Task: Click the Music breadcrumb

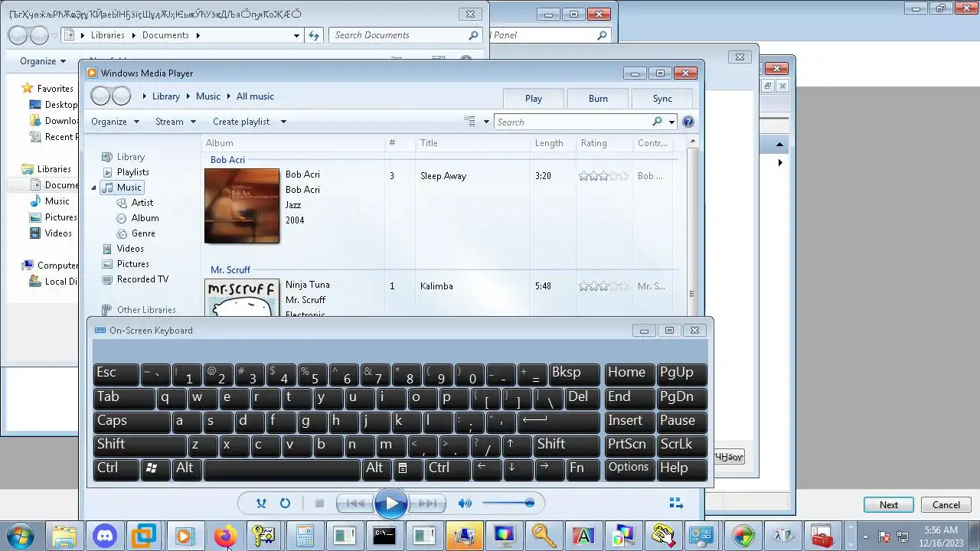Action: (207, 96)
